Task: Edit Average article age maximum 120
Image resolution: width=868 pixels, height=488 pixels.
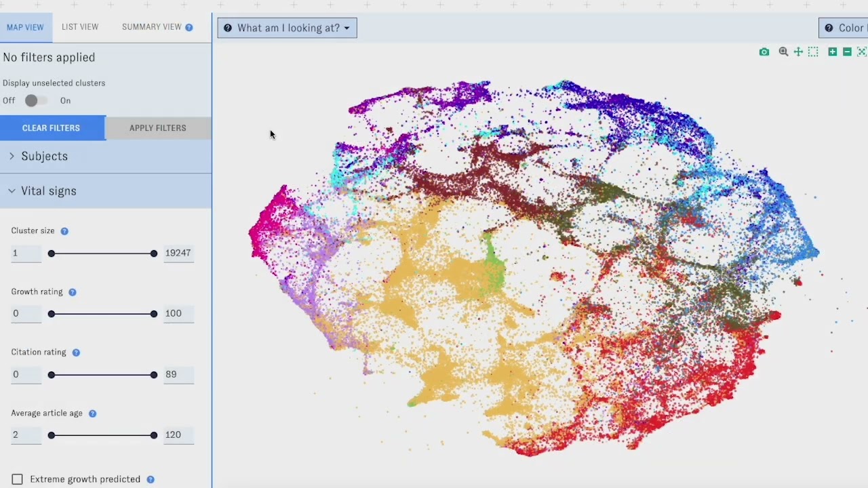Action: [x=178, y=434]
